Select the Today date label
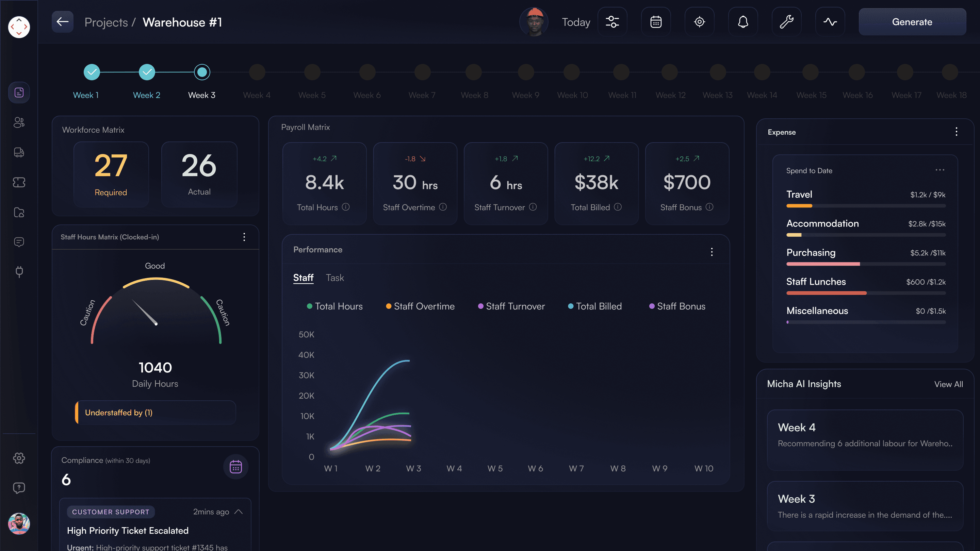Viewport: 980px width, 551px height. pos(576,22)
